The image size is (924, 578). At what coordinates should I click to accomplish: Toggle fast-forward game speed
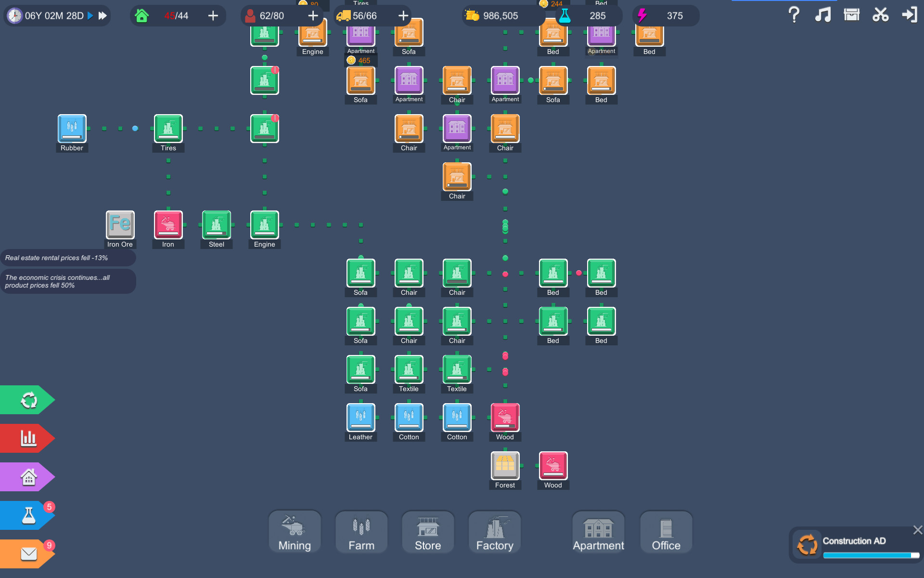[102, 15]
